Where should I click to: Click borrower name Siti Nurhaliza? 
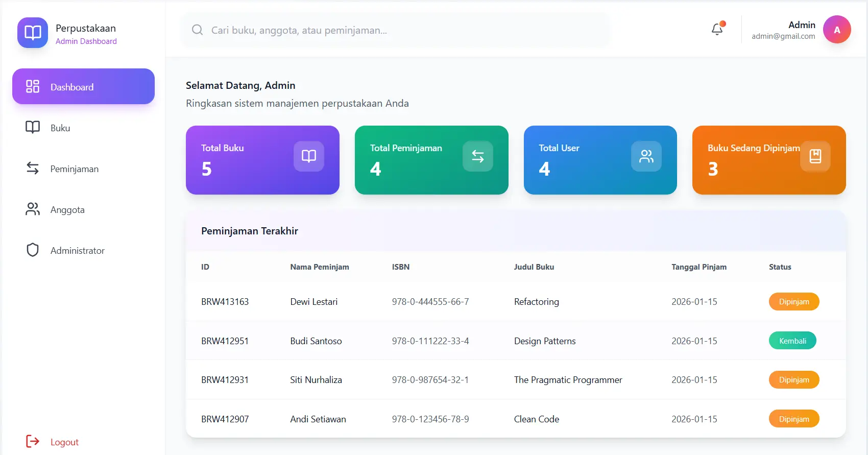[316, 379]
